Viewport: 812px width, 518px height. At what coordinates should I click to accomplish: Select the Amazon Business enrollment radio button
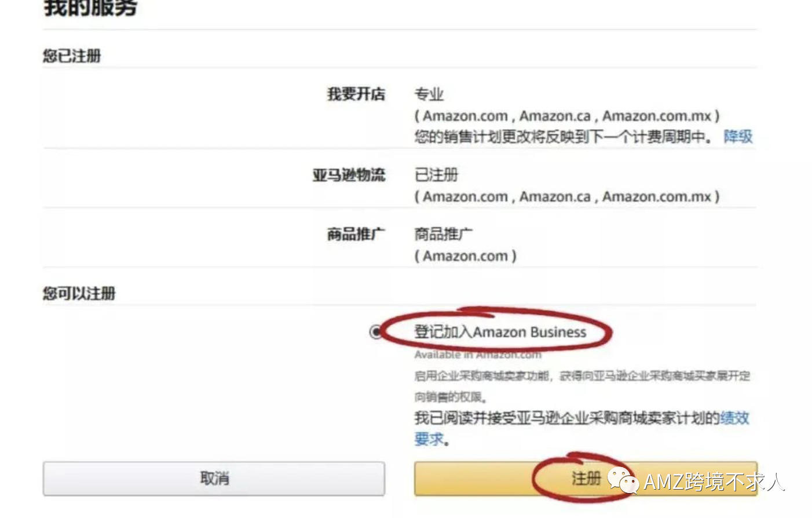(x=375, y=332)
